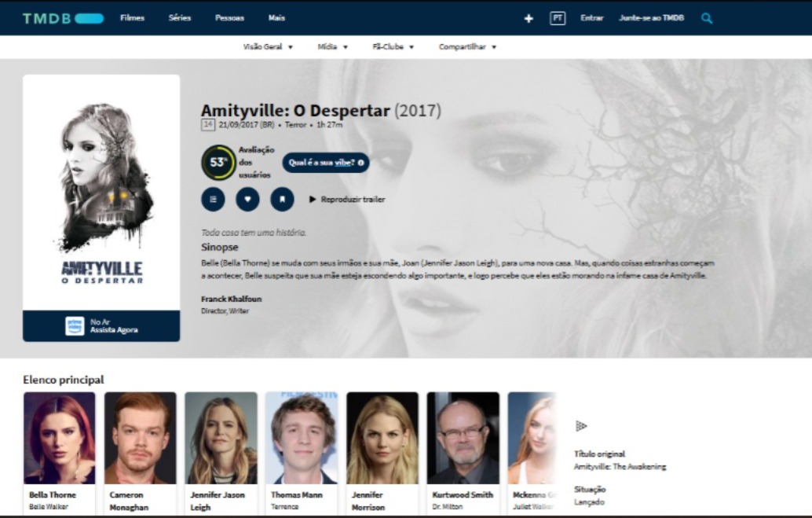Viewport: 812px width, 518px height.
Task: Click the arrow icon after cast list
Action: click(x=581, y=426)
